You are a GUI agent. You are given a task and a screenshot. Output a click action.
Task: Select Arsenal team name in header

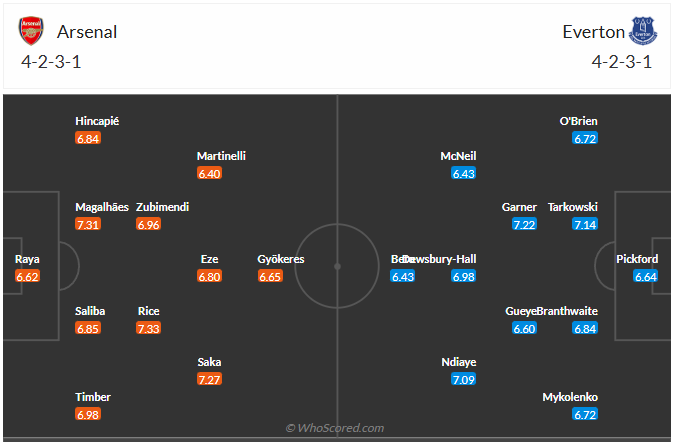[x=87, y=32]
